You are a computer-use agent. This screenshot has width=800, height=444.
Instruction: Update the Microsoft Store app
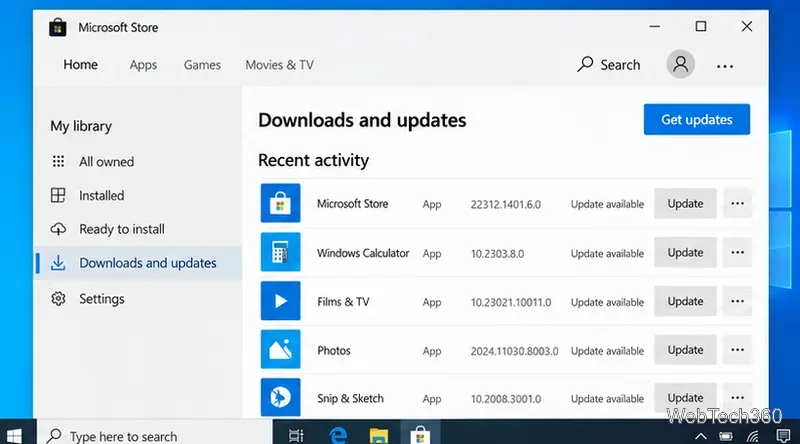(685, 203)
